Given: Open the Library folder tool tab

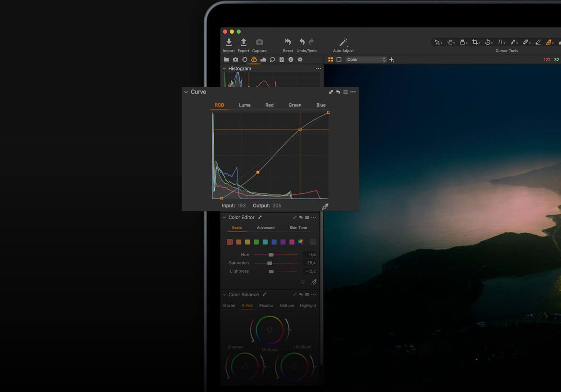Looking at the screenshot, I should pyautogui.click(x=226, y=59).
